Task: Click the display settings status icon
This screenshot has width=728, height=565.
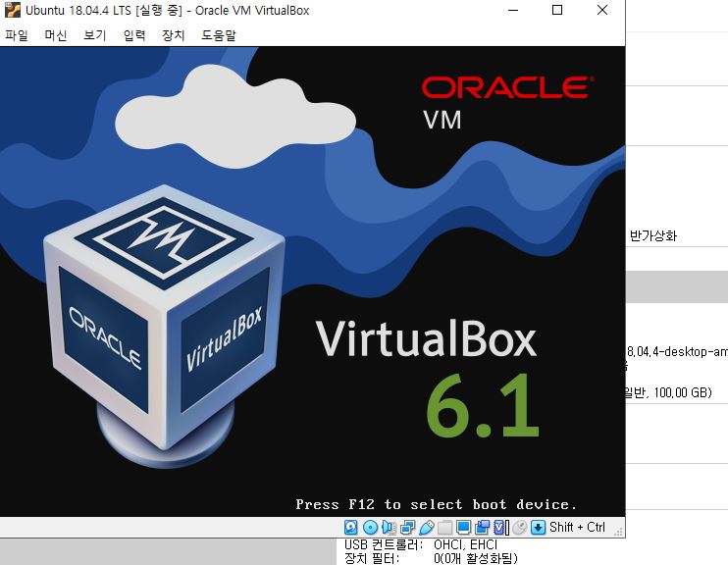Action: tap(463, 528)
